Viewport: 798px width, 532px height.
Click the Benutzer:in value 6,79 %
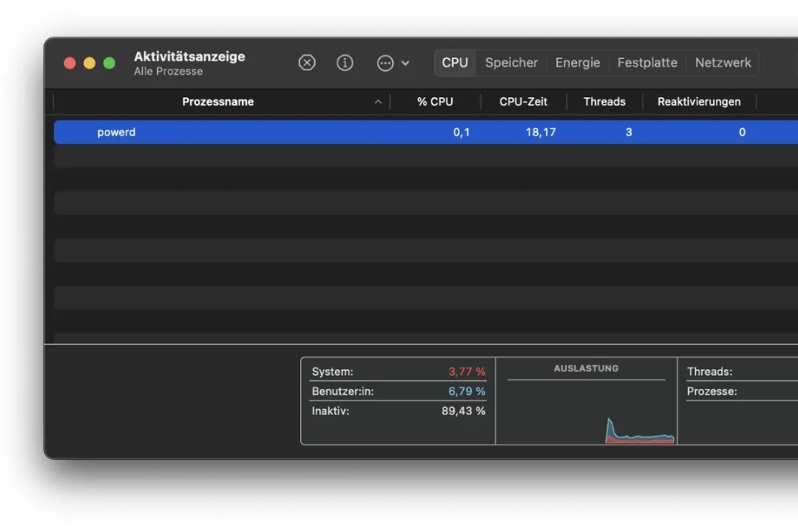(466, 392)
